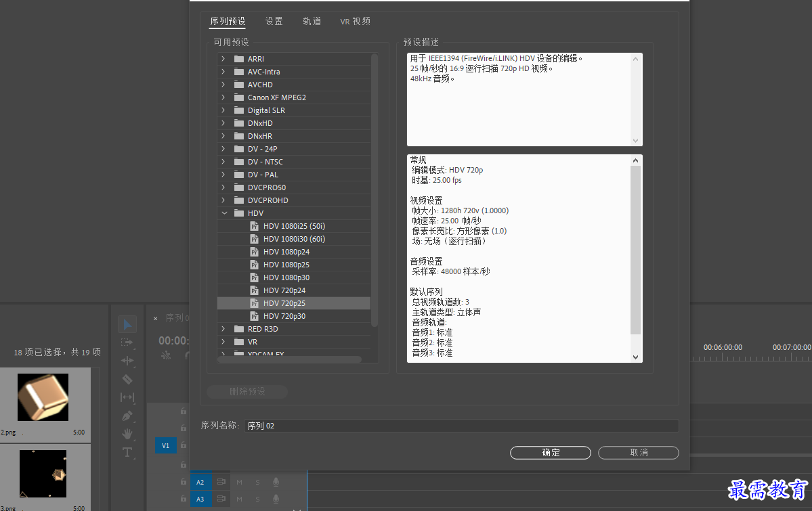
Task: Click the 序列名称 input field
Action: pyautogui.click(x=461, y=426)
